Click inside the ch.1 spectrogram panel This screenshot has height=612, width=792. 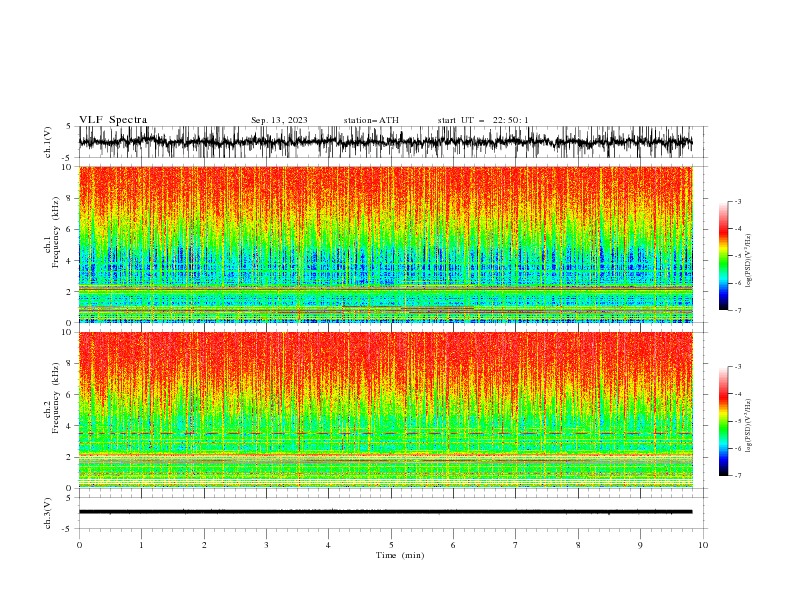[x=385, y=244]
